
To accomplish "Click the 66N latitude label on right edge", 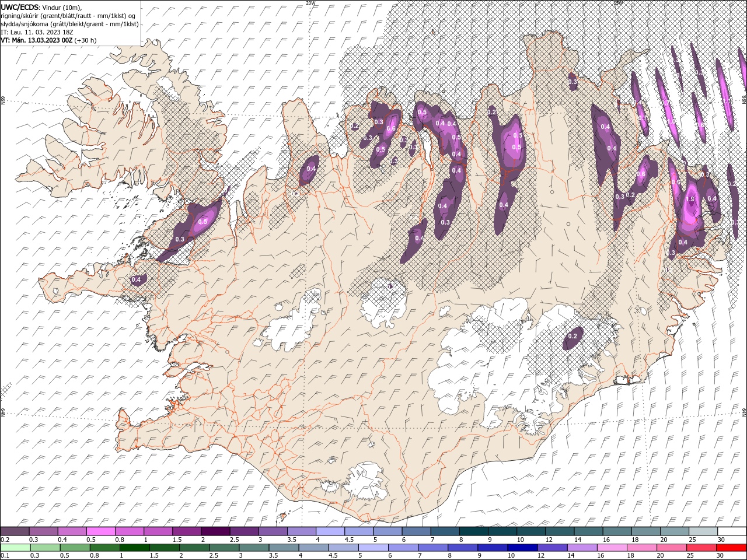I will (x=744, y=100).
